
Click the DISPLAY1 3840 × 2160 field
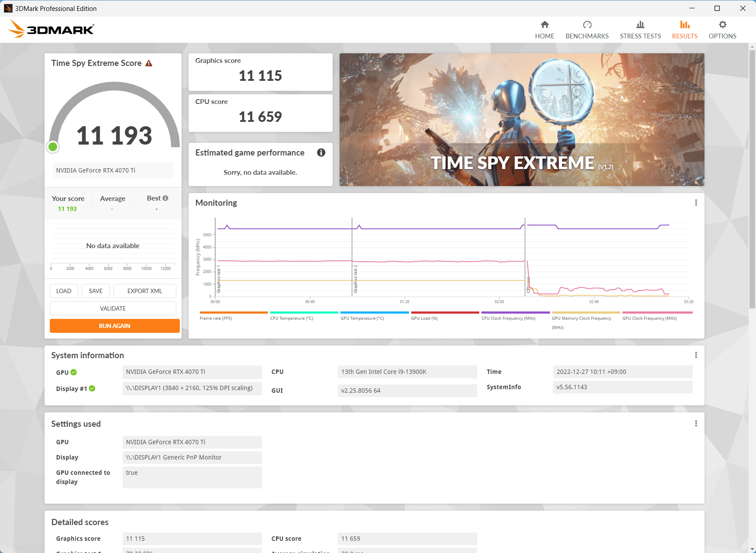192,388
